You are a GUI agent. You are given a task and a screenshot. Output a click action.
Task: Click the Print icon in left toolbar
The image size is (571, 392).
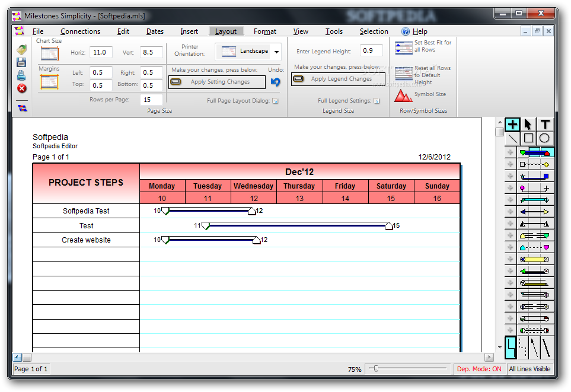(21, 75)
